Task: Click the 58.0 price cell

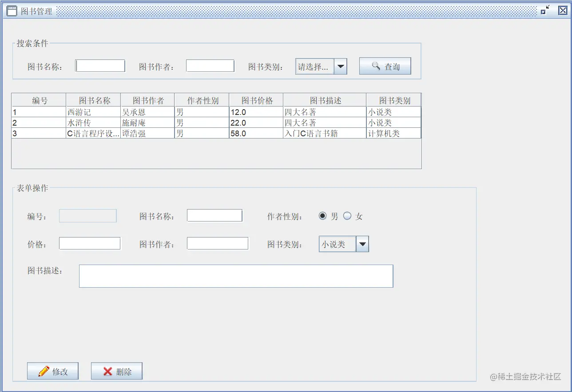Action: coord(257,133)
